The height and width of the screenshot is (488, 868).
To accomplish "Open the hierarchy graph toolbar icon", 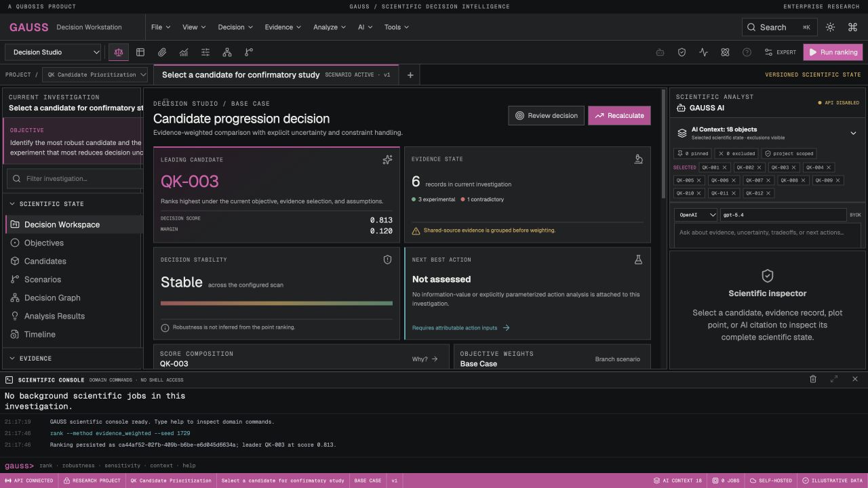I will pyautogui.click(x=227, y=52).
